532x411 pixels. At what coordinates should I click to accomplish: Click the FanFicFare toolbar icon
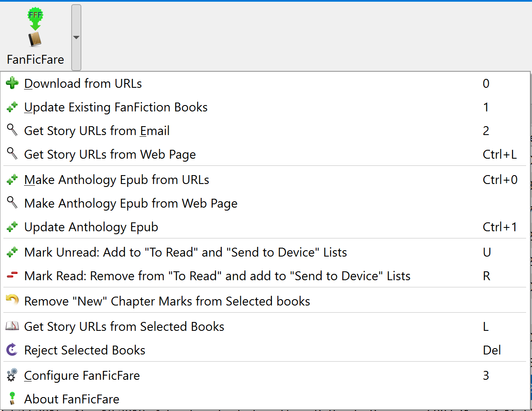click(35, 28)
